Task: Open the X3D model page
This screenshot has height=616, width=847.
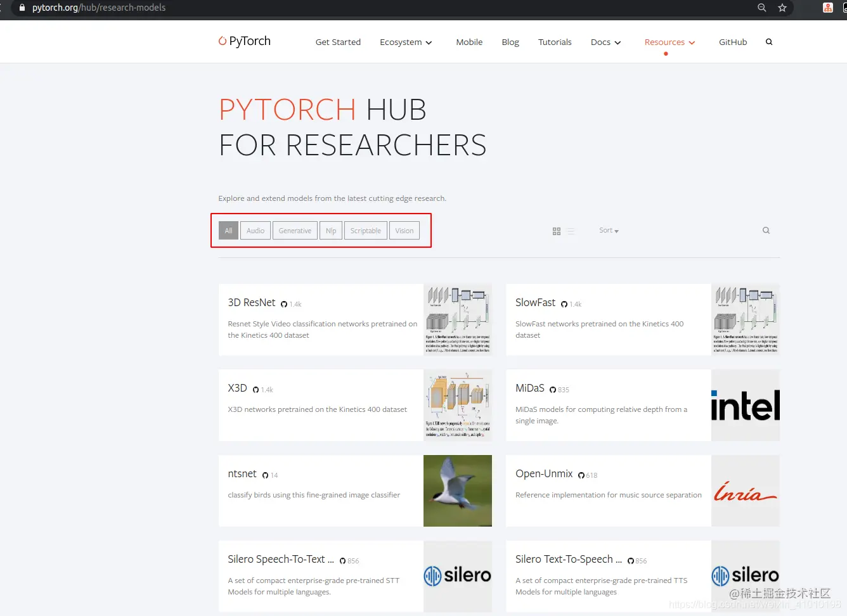Action: click(237, 388)
